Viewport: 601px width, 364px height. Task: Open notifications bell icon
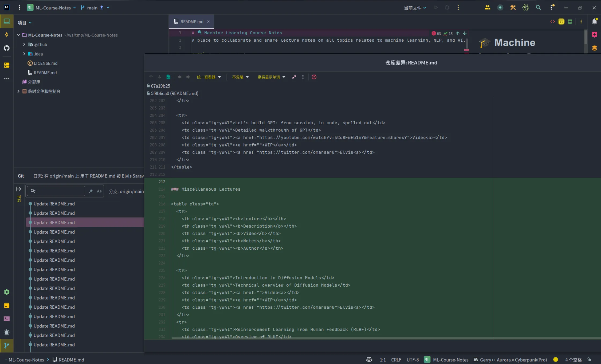pos(595,21)
